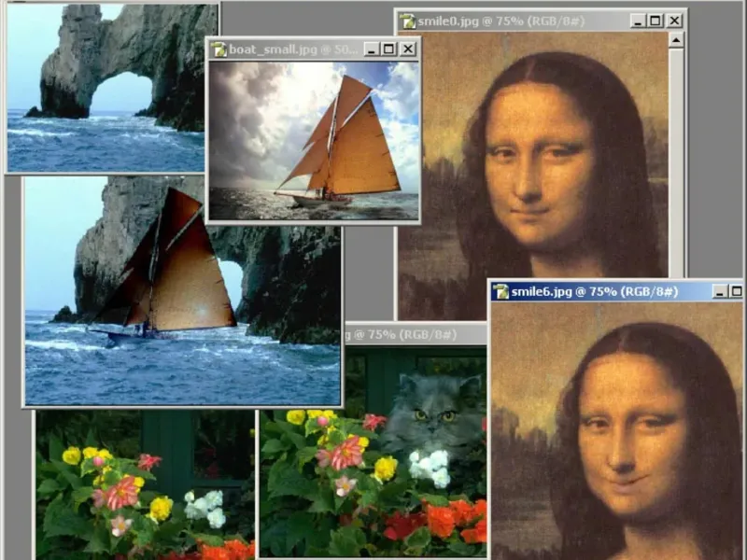Maximize the smile6.jpg window
This screenshot has width=747, height=560.
(x=737, y=291)
